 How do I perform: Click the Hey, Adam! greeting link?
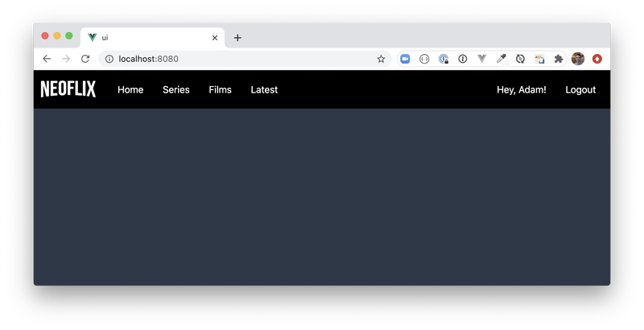coord(521,90)
